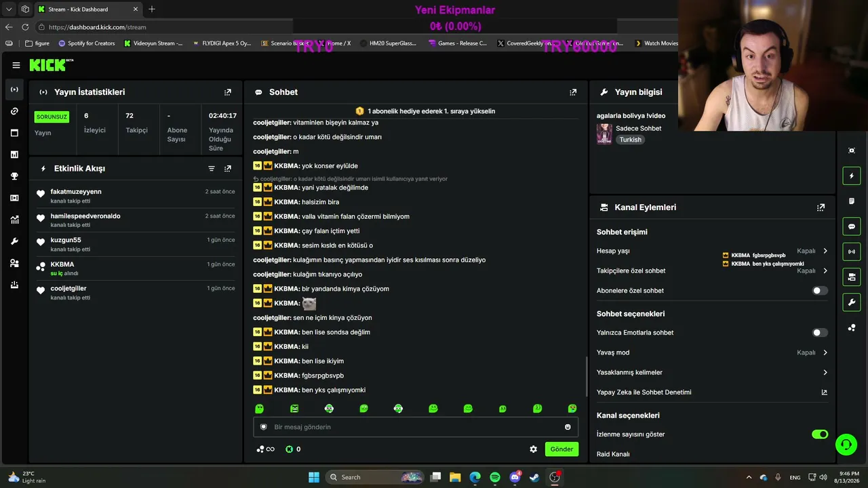Click the Gönder send button
Viewport: 868px width, 488px height.
point(561,449)
